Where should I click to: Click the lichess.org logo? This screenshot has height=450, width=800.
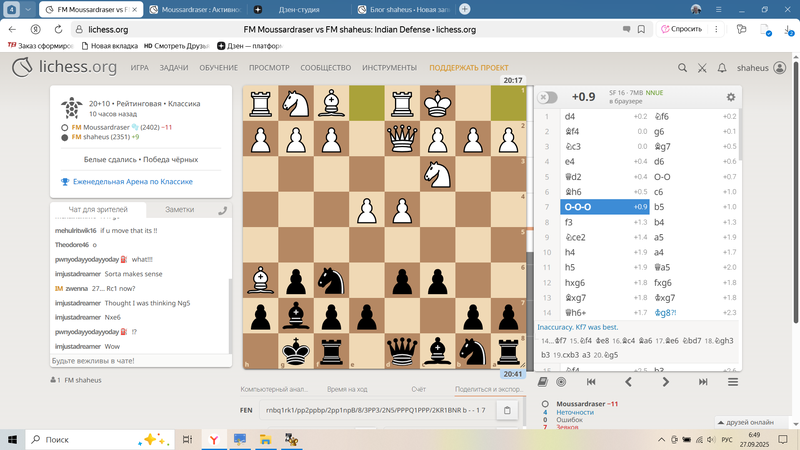(x=65, y=67)
